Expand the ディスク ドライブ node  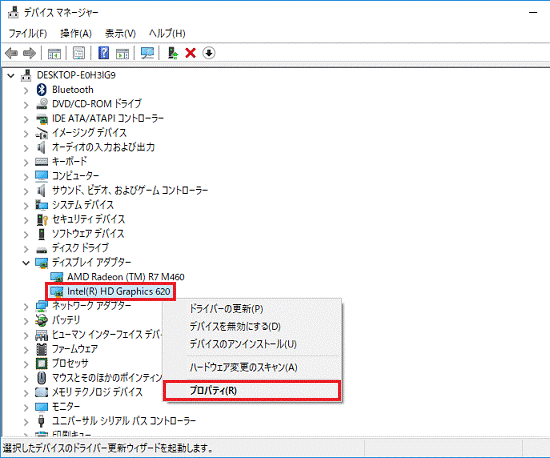coord(26,248)
